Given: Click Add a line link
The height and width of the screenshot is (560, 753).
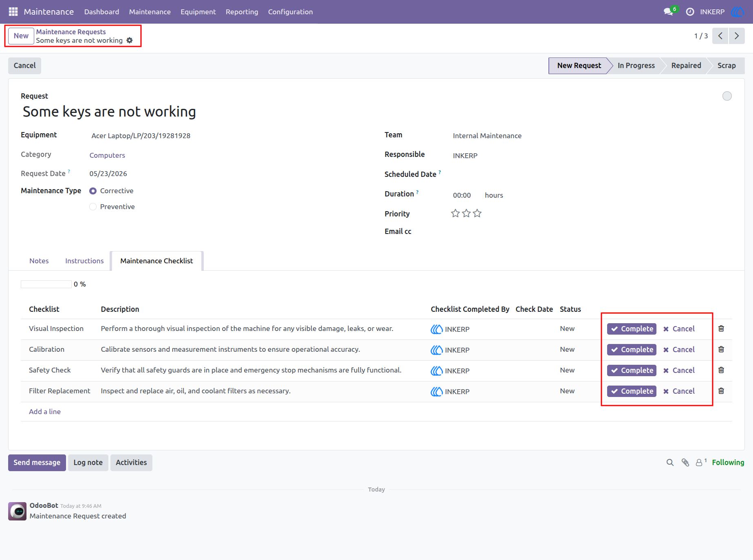Looking at the screenshot, I should [x=45, y=412].
